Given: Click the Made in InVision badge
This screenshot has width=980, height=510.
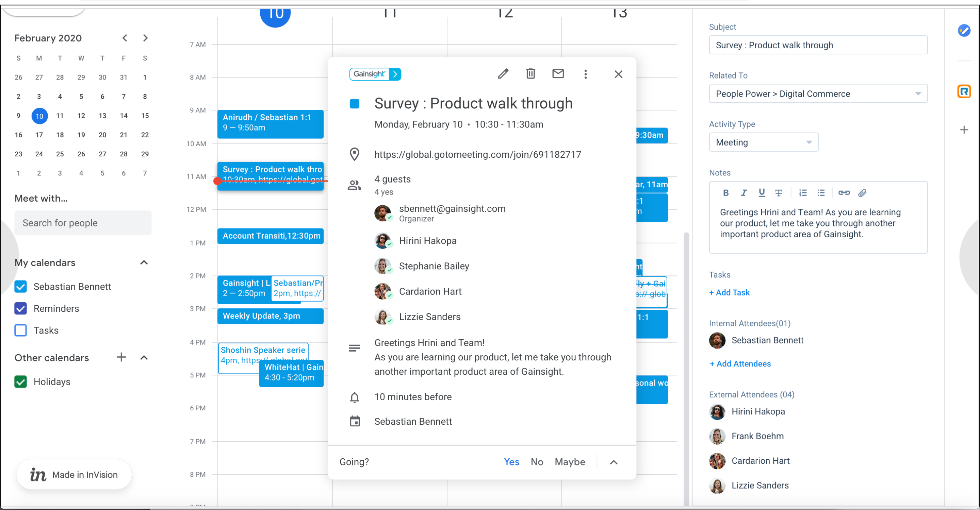Looking at the screenshot, I should click(x=74, y=475).
